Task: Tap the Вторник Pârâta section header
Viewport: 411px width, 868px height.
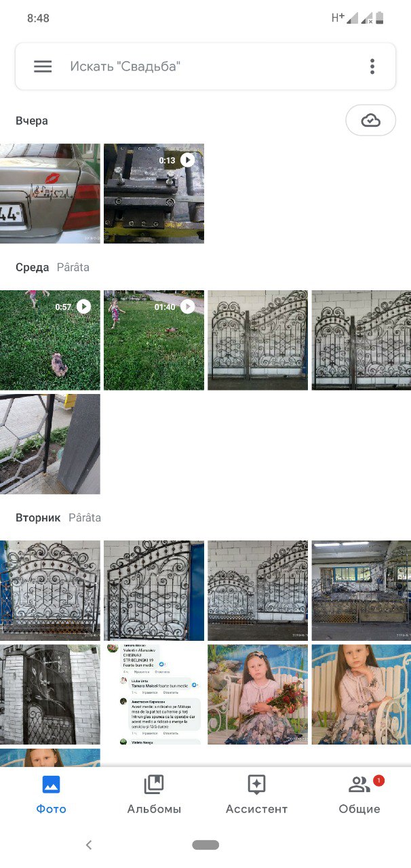Action: (58, 517)
